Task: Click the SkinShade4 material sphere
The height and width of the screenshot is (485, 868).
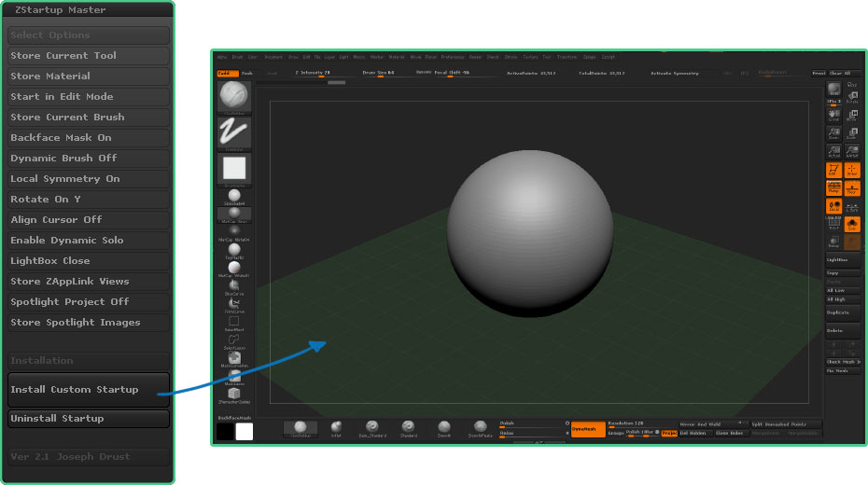Action: point(233,197)
